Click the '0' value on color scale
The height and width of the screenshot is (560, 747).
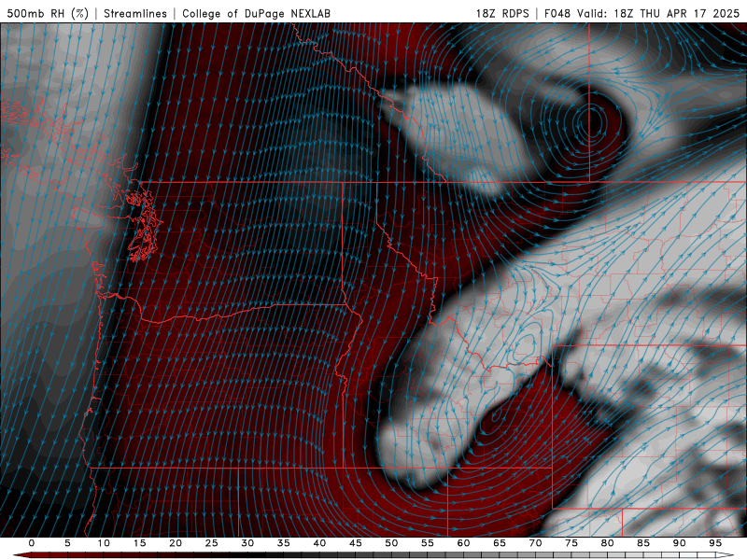coord(32,543)
